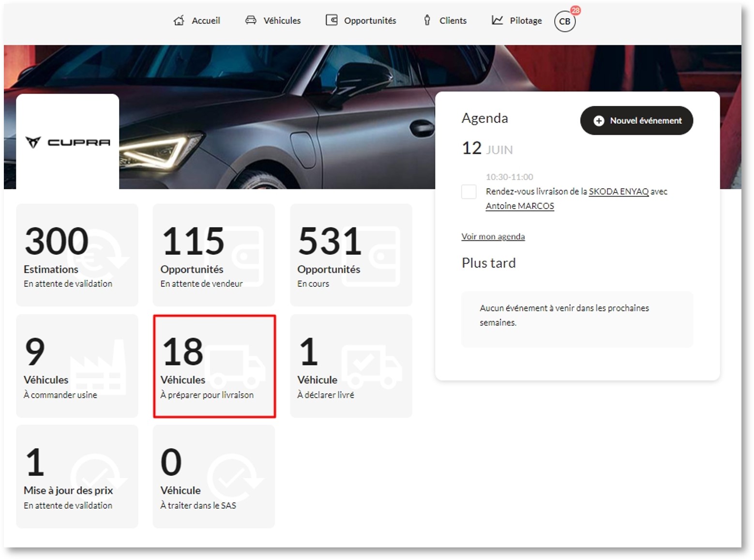Viewport: 754px width, 560px height.
Task: Click the 10:30-11:00 event time
Action: click(510, 177)
